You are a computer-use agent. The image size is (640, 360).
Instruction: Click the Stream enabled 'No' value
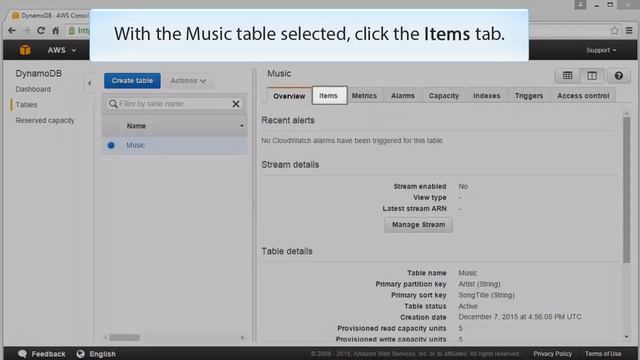[x=463, y=187]
